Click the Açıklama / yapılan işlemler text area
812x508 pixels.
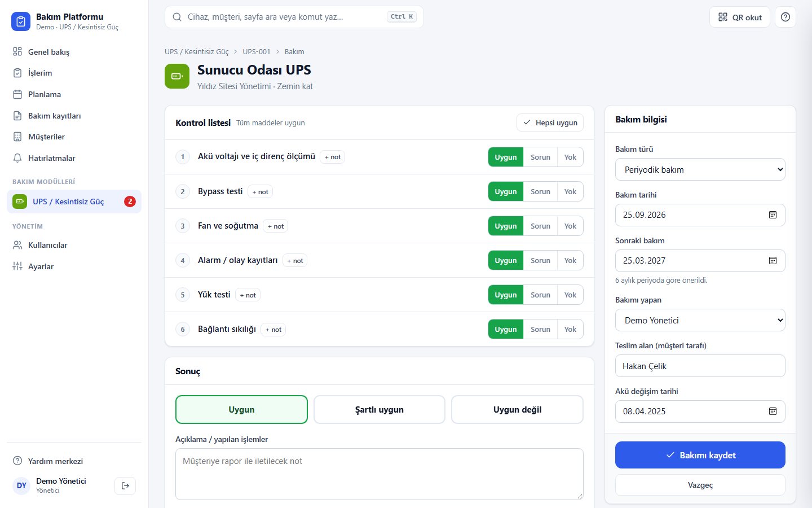(x=379, y=474)
